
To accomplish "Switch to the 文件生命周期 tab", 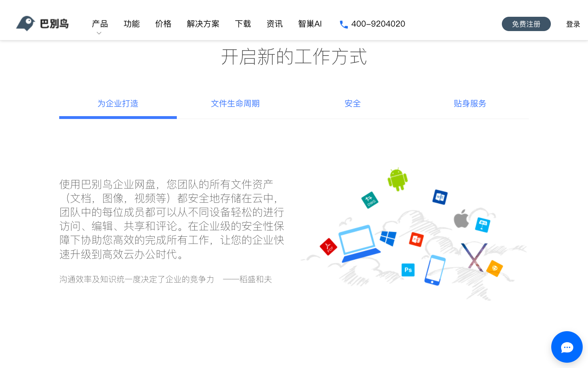I will [x=235, y=104].
